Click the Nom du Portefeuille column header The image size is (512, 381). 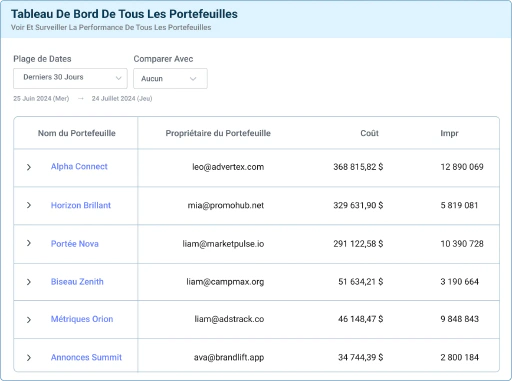pos(77,133)
